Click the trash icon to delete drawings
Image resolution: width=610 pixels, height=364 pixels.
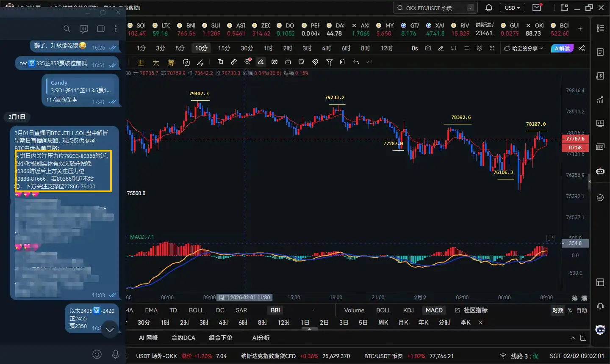(x=342, y=62)
